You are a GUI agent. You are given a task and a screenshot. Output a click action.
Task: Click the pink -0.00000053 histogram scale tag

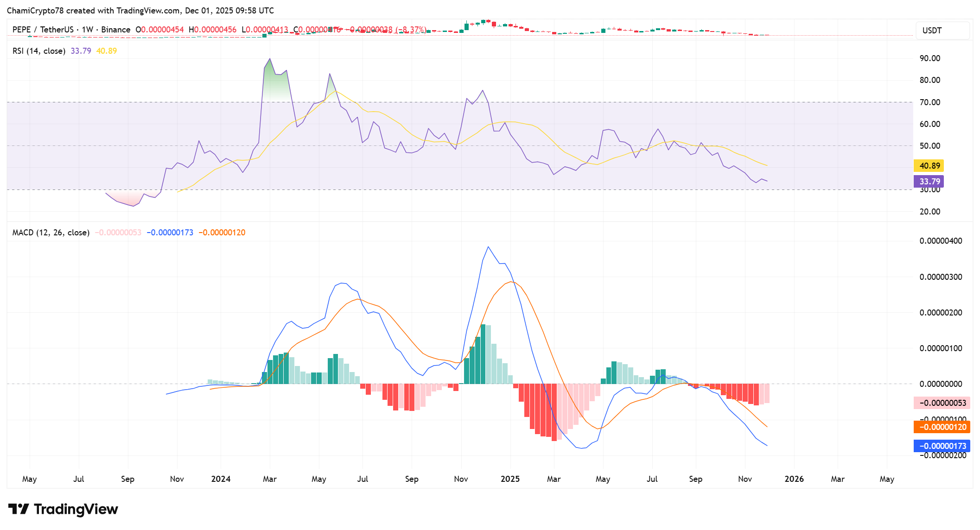pos(942,403)
